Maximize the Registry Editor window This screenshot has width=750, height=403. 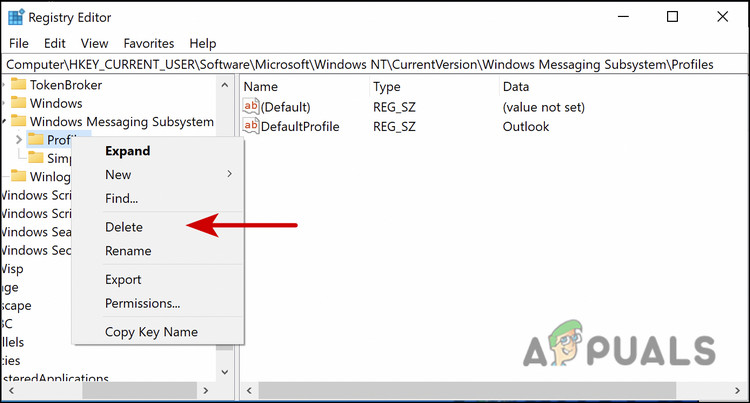tap(673, 17)
